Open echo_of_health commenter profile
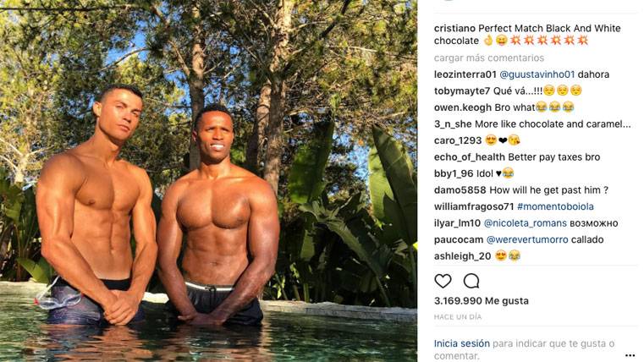 pyautogui.click(x=470, y=157)
